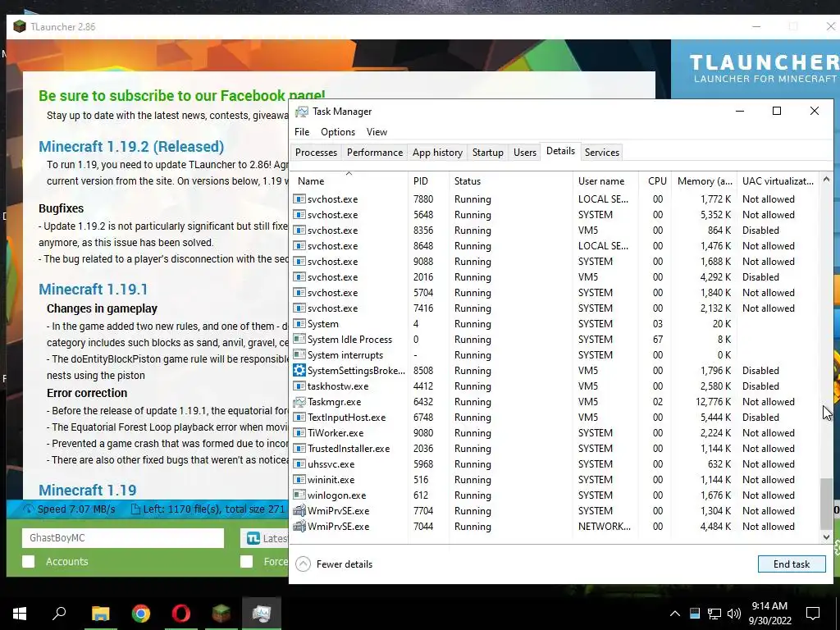The height and width of the screenshot is (630, 840).
Task: Click the WmiPrvSE.exe icon with PID 7704
Action: point(299,510)
